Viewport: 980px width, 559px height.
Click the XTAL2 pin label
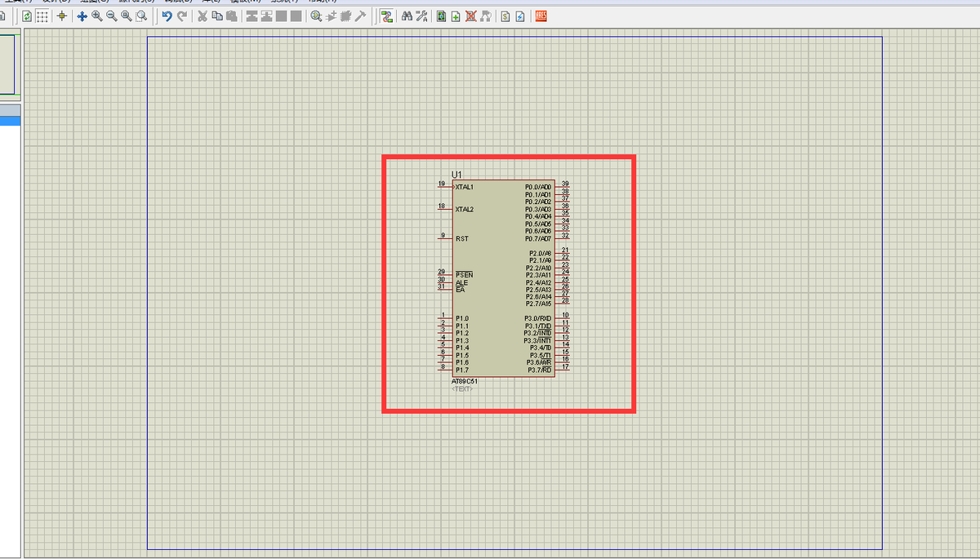coord(464,210)
